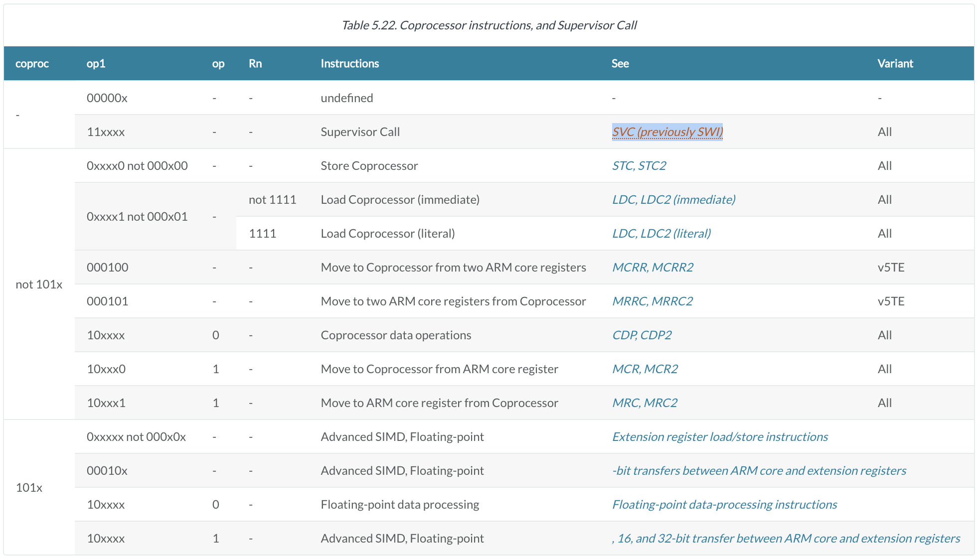The width and height of the screenshot is (980, 558).
Task: Click All variant in STC, STC2 row
Action: (885, 166)
